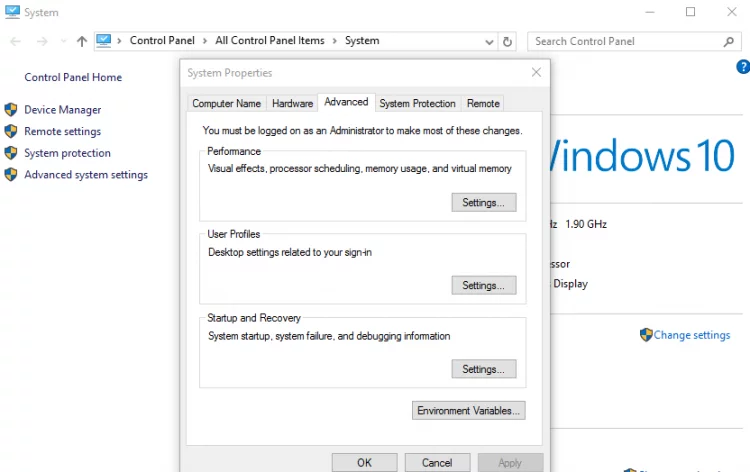
Task: Switch to the Computer Name tab
Action: click(227, 103)
